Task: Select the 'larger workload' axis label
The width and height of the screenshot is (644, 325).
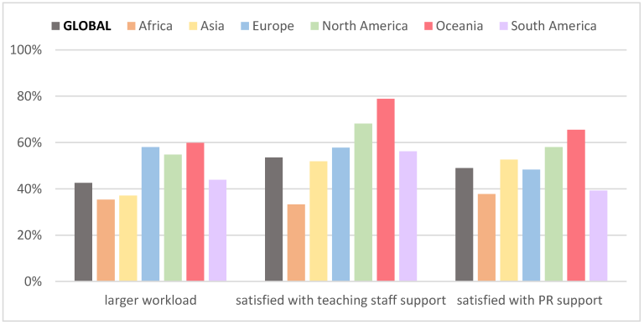Action: tap(150, 301)
